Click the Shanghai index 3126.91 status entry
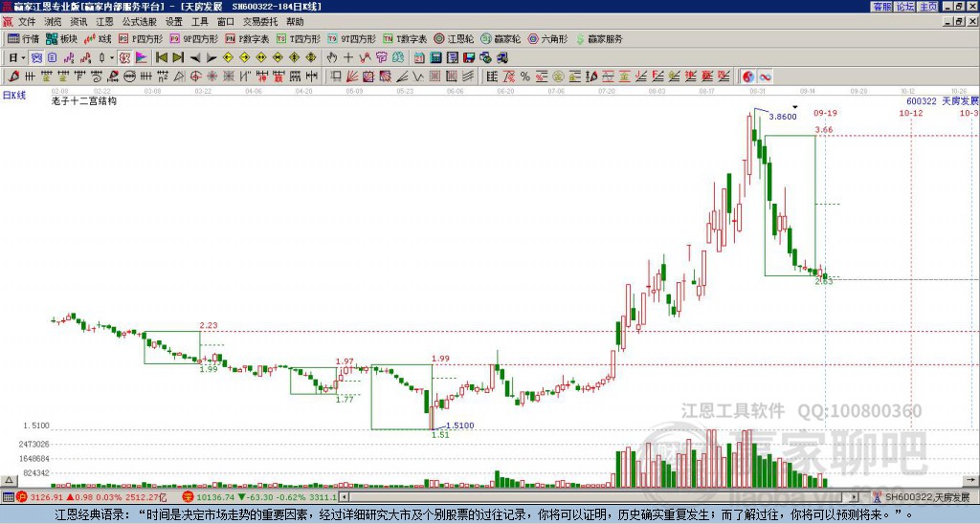The height and width of the screenshot is (524, 980). point(97,497)
